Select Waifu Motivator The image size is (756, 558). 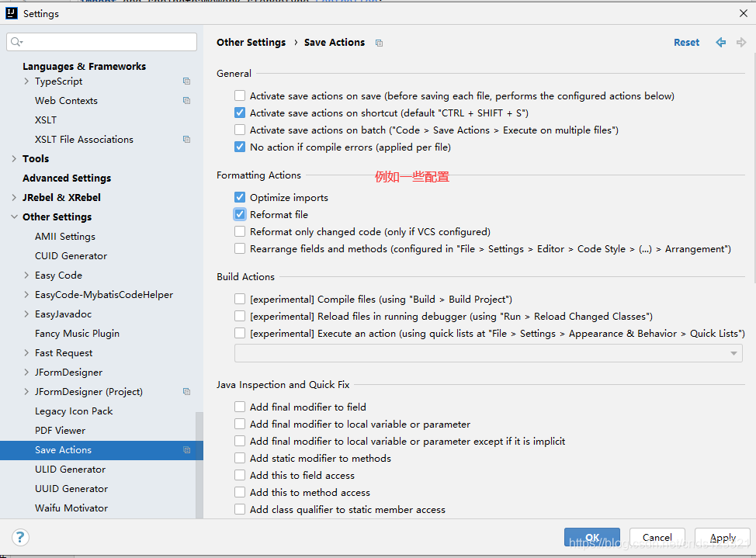(x=71, y=508)
